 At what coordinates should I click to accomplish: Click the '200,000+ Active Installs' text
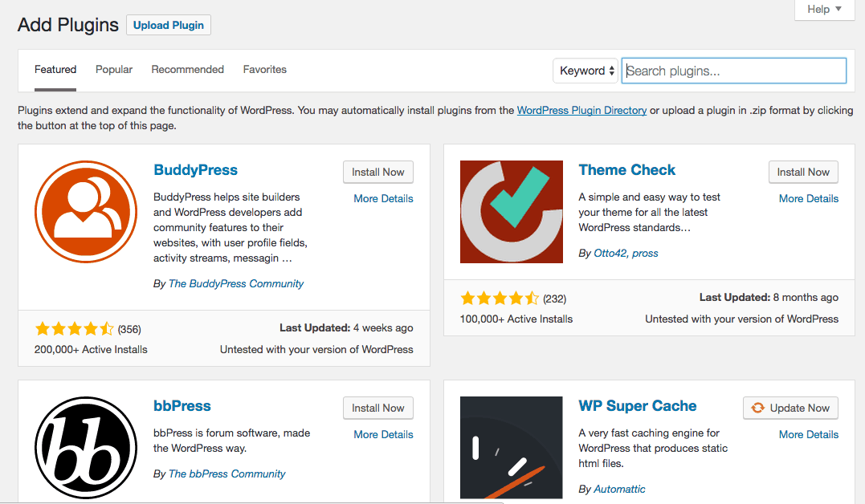coord(91,350)
